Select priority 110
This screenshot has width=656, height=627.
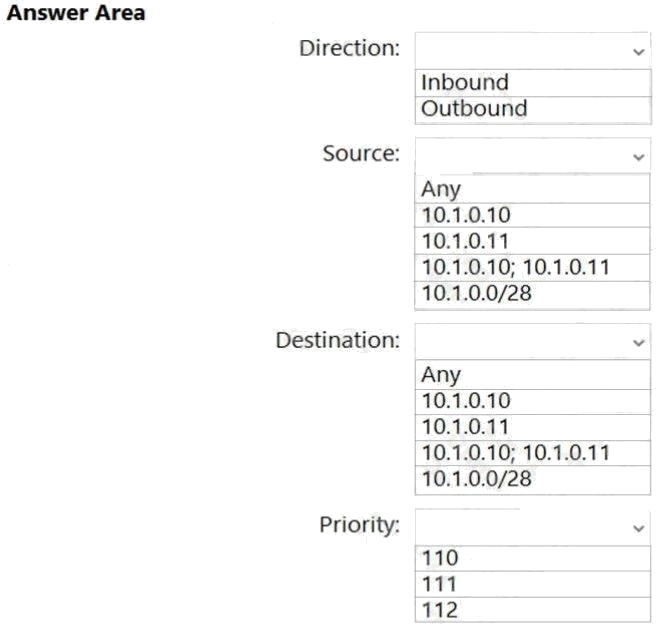[533, 558]
